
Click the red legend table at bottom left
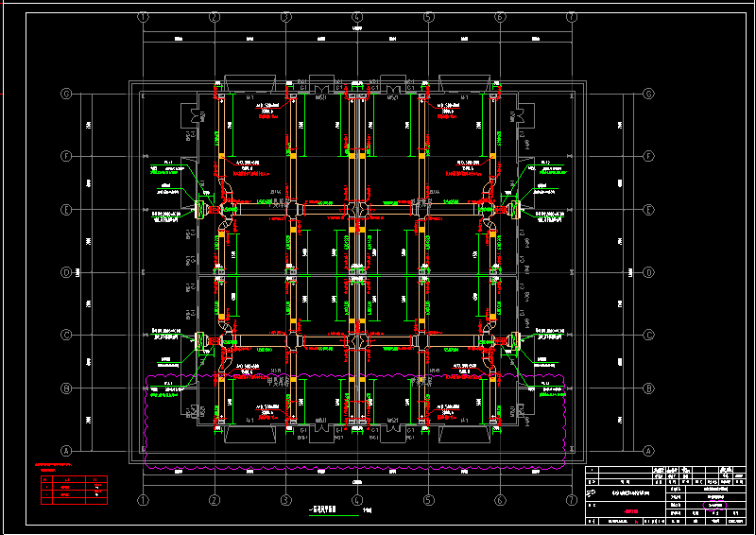(74, 489)
